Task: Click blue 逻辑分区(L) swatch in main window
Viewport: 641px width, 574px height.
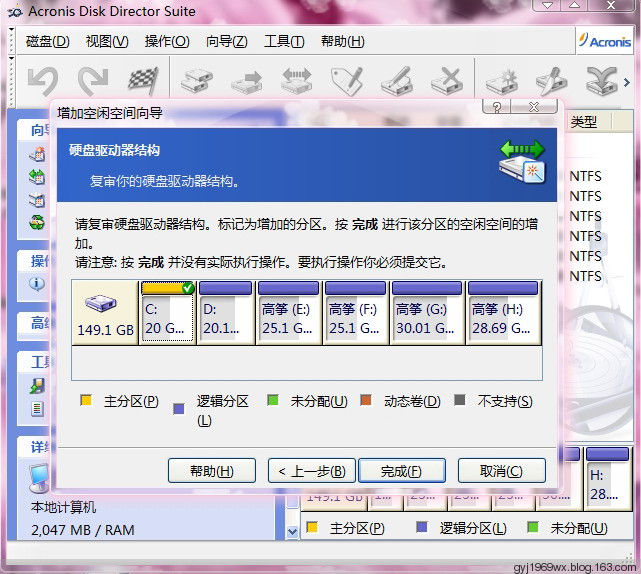Action: tap(422, 527)
